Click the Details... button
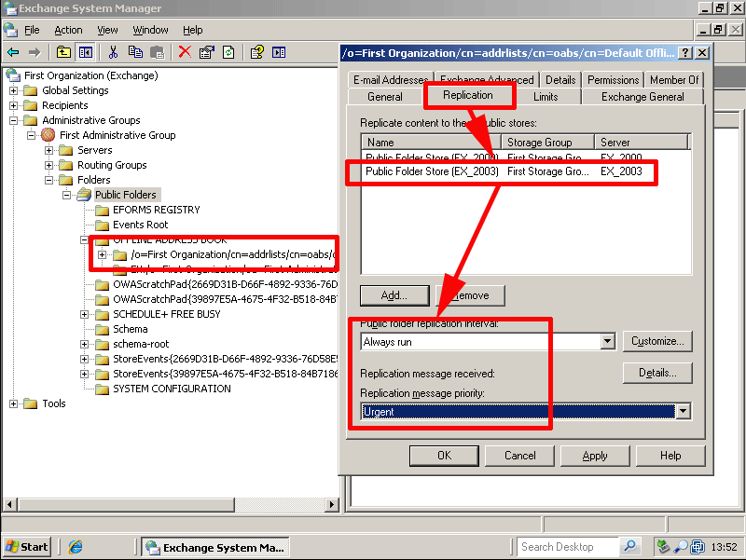 (657, 373)
